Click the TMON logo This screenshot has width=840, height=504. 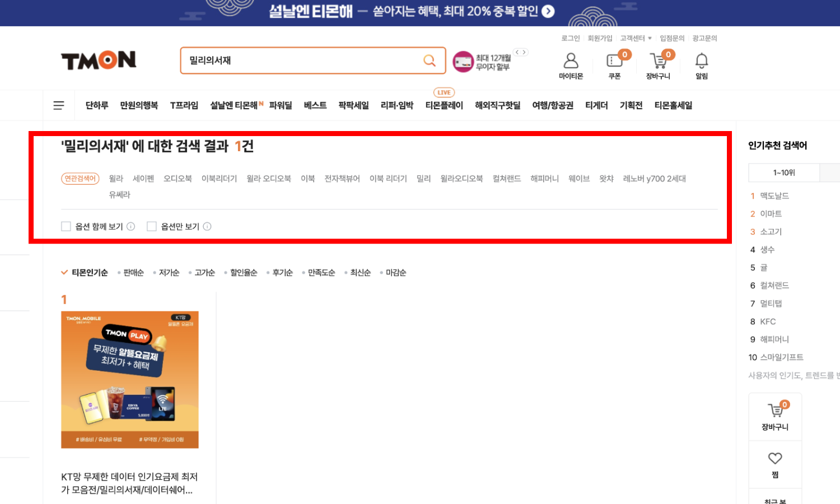tap(99, 60)
